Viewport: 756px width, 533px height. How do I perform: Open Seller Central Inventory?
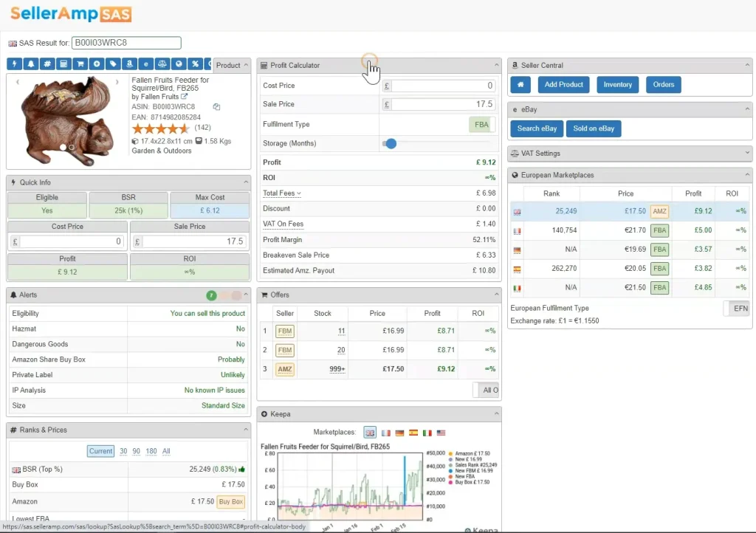click(x=618, y=85)
